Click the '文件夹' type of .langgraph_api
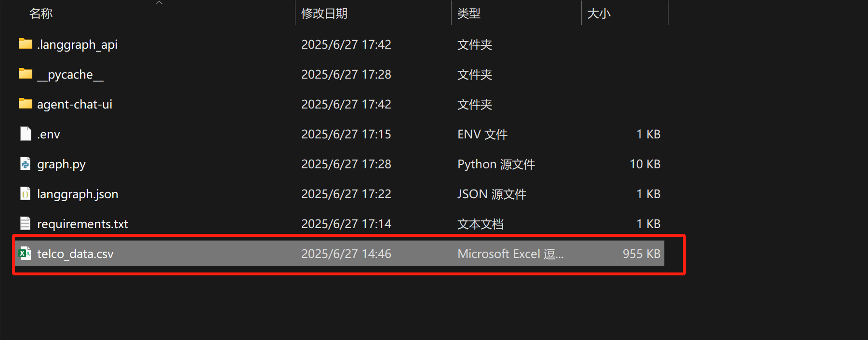This screenshot has height=340, width=868. [x=475, y=44]
